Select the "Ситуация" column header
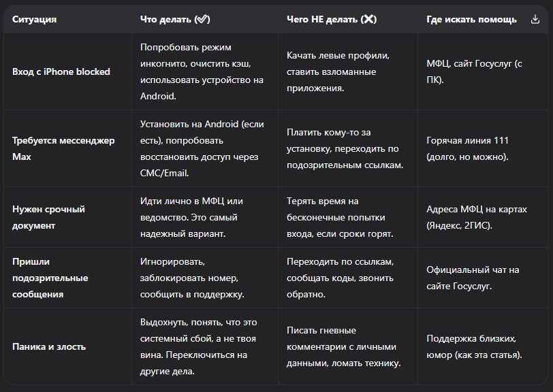The width and height of the screenshot is (553, 392). pos(34,19)
